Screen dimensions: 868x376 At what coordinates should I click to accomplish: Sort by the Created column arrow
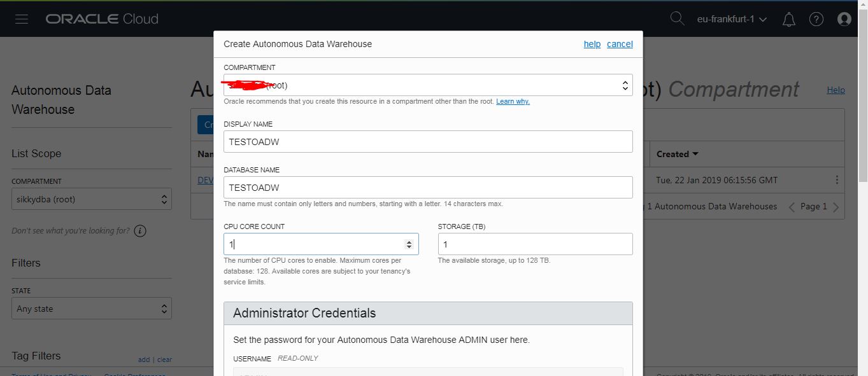point(695,154)
